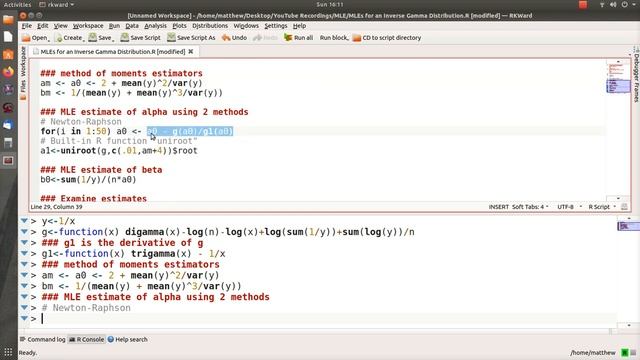Open the Data menu

[132, 26]
